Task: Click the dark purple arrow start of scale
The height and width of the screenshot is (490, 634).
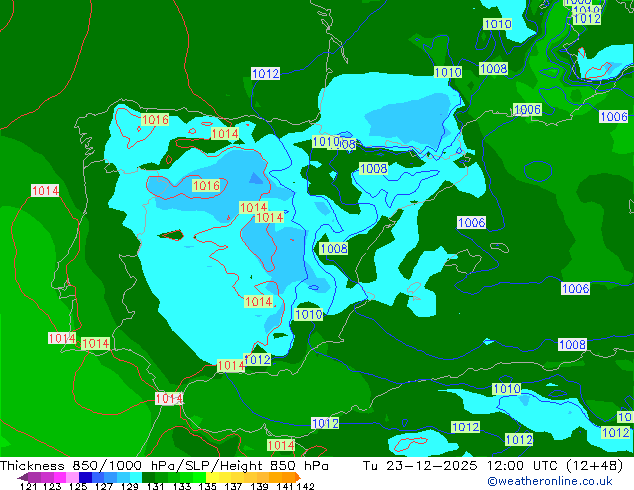Action: click(x=22, y=477)
